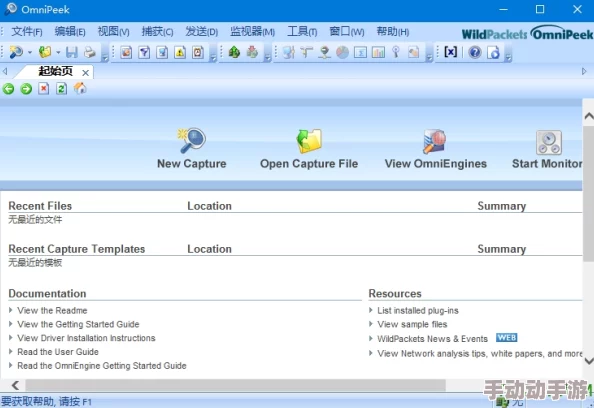Click the New Capture magnifier toolbar icon
The width and height of the screenshot is (594, 408).
coord(16,52)
